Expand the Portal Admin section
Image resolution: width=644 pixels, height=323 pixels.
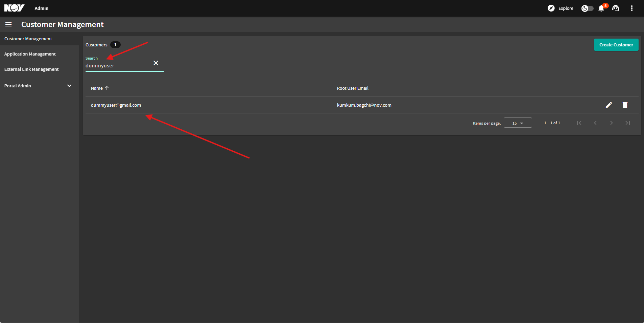pyautogui.click(x=39, y=86)
